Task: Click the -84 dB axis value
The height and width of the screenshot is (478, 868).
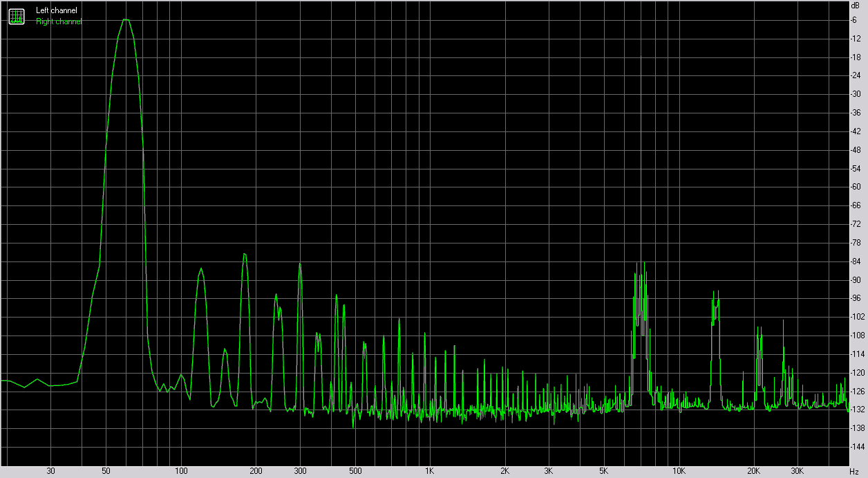Action: (x=857, y=261)
